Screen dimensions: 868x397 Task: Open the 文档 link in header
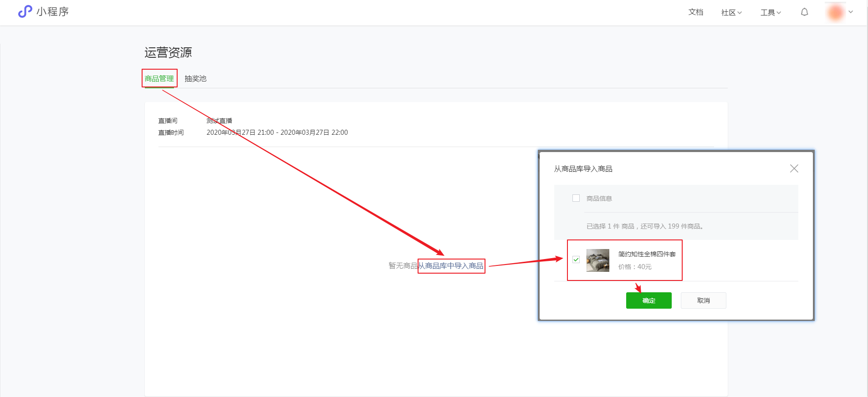pyautogui.click(x=695, y=12)
